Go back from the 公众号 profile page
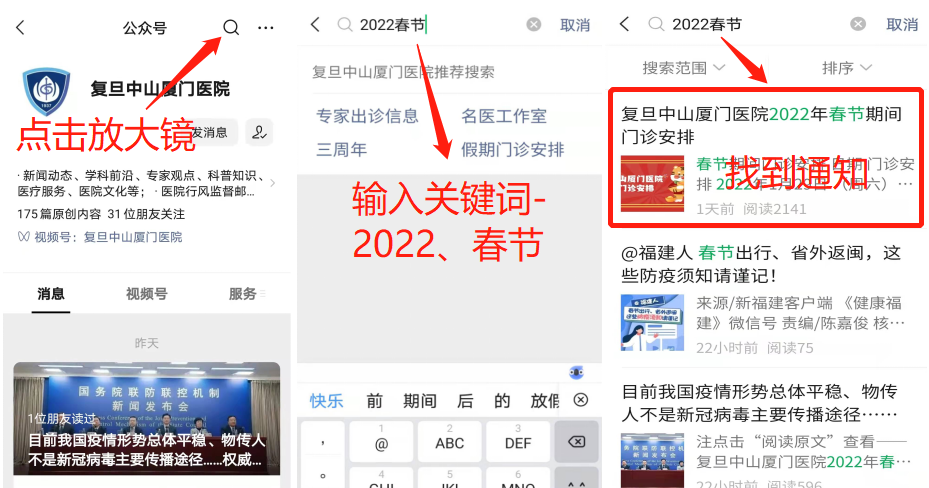Screen dimensions: 929x488 point(21,27)
